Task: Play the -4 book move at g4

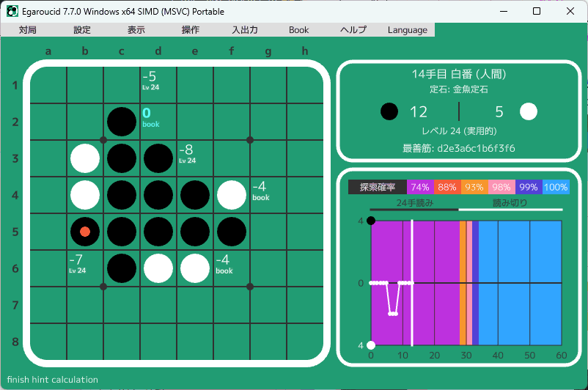Action: click(268, 195)
